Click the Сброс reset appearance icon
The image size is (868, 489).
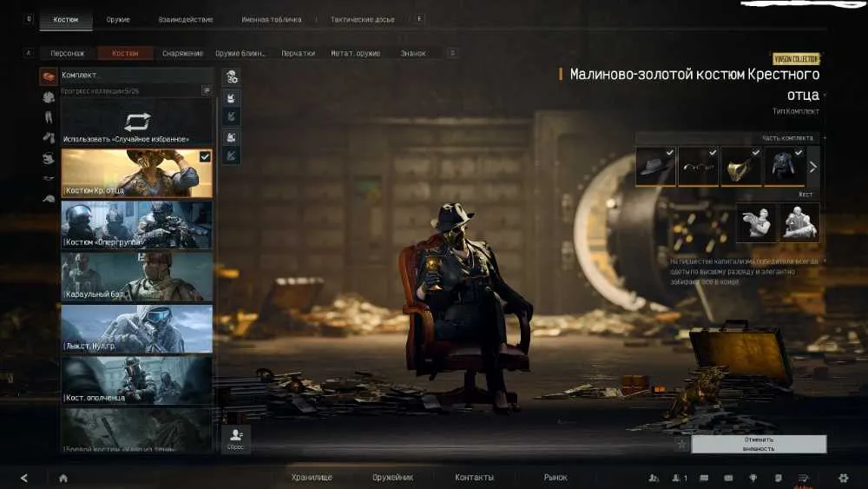[235, 439]
